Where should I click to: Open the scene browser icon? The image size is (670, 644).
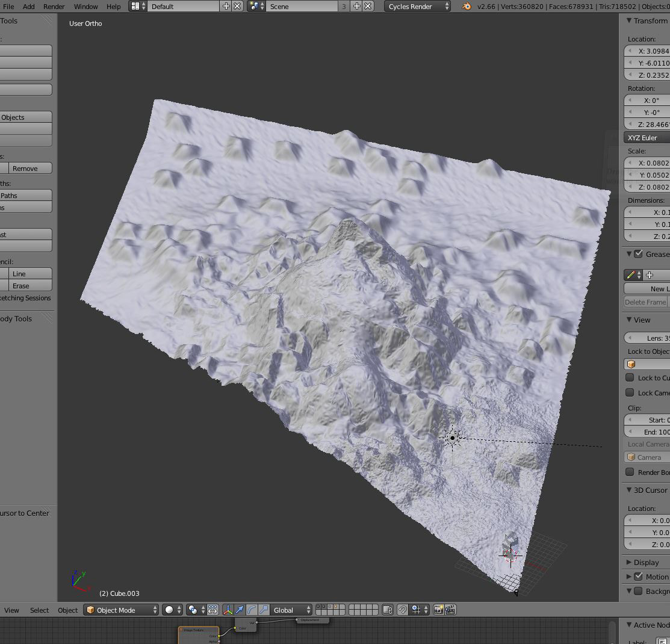click(x=256, y=7)
